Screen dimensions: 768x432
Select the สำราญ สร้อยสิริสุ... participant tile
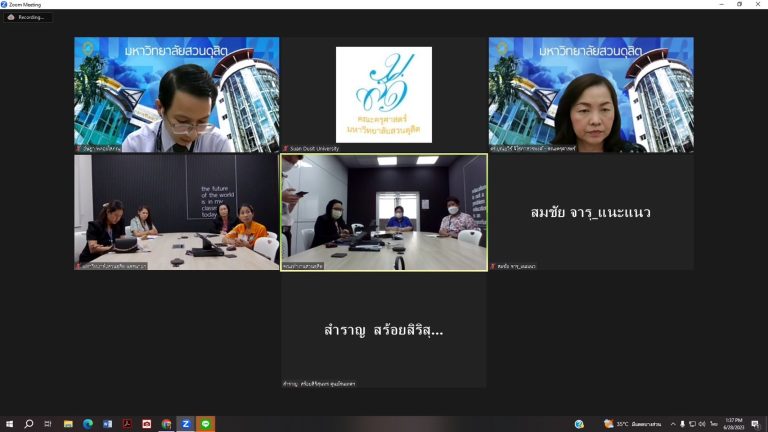pos(384,331)
